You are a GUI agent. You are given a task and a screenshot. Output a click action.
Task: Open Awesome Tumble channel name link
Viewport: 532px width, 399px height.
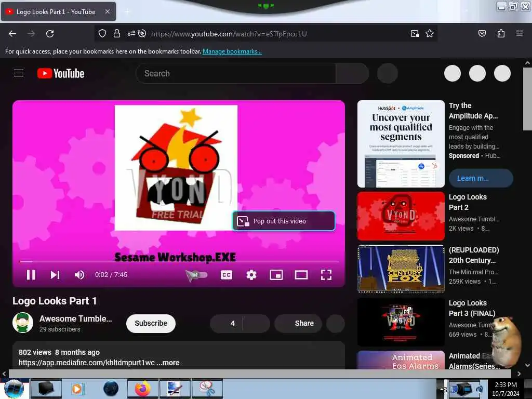(76, 318)
